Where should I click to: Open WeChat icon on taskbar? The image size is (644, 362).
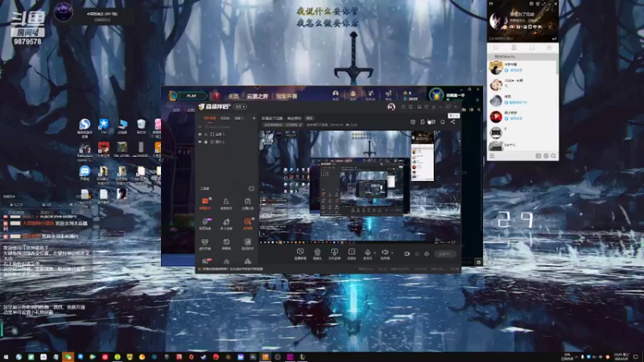coord(68,357)
